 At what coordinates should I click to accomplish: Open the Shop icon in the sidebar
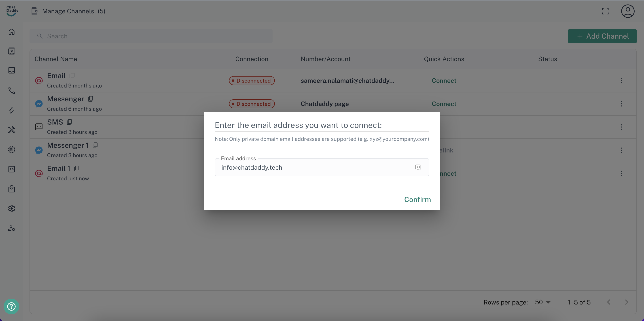click(x=11, y=189)
